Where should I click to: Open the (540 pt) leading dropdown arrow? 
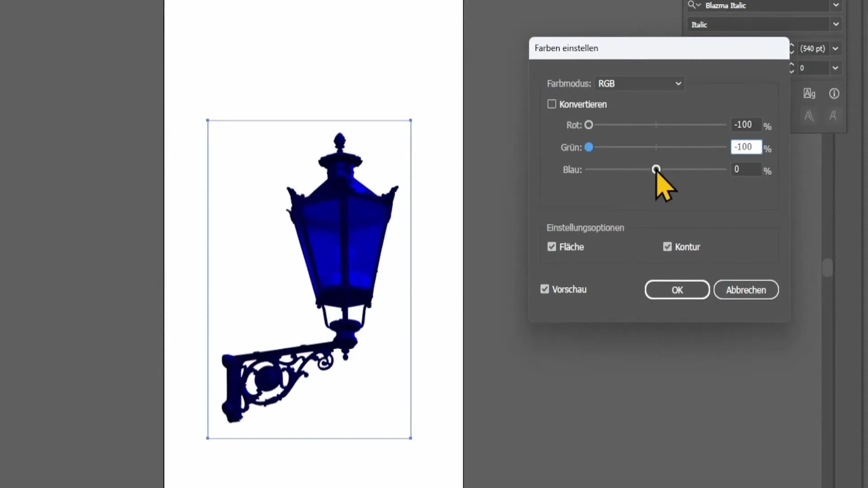[835, 48]
